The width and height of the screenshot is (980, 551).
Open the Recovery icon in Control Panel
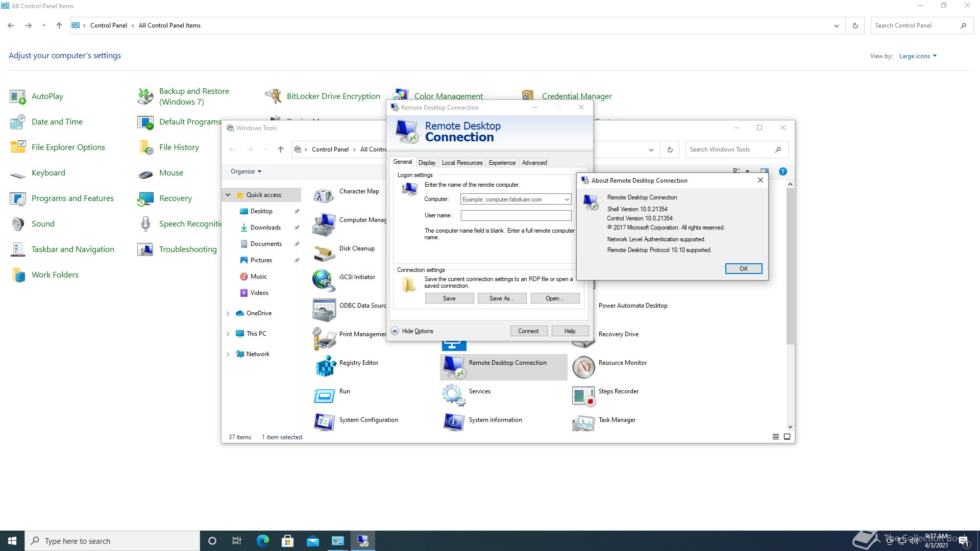click(145, 198)
